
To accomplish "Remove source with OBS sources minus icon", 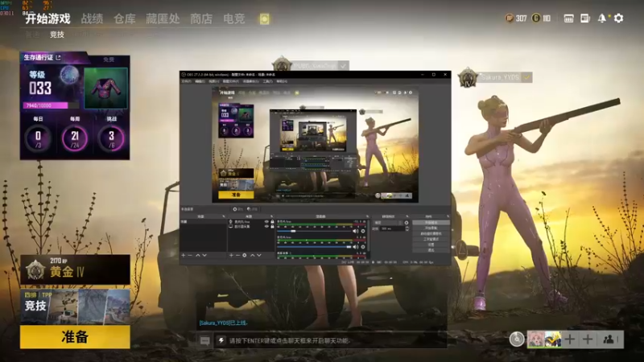I will pyautogui.click(x=237, y=255).
